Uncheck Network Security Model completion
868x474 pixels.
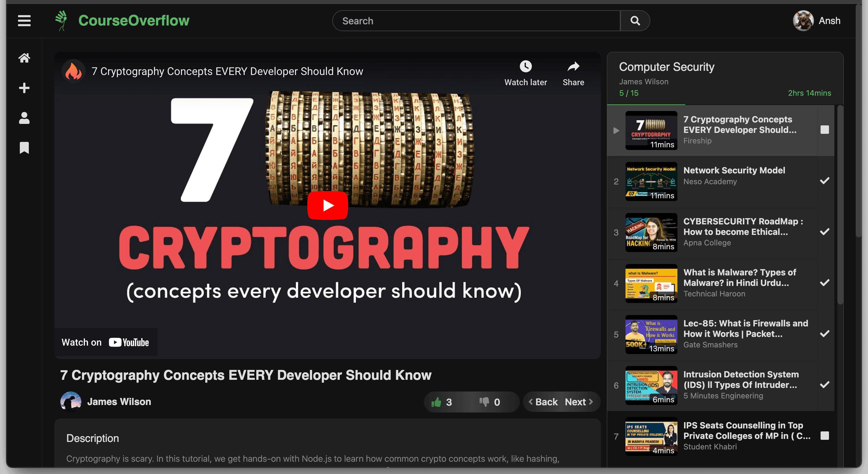pos(824,181)
